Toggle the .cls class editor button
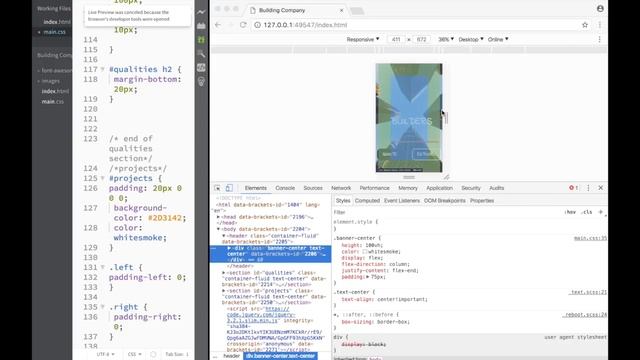This screenshot has width=640, height=360. pos(587,212)
